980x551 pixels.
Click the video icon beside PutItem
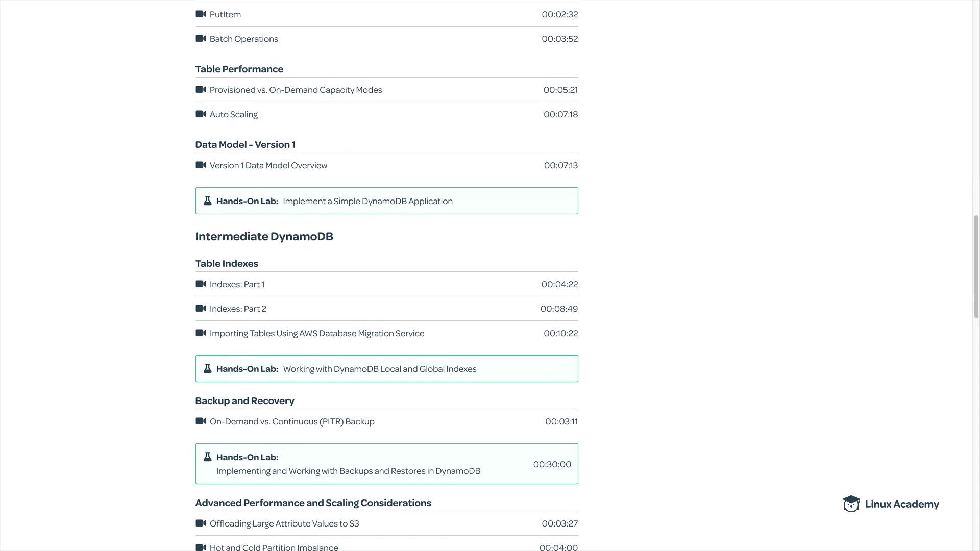[201, 14]
